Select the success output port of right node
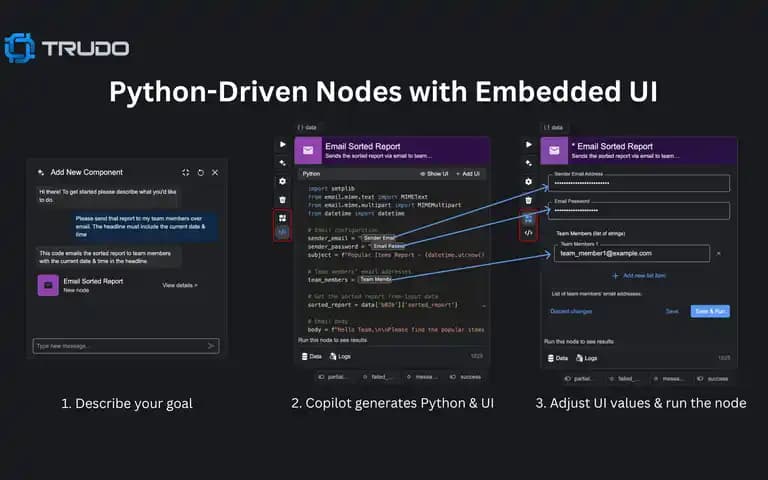Viewport: 768px width, 480px height. click(713, 379)
